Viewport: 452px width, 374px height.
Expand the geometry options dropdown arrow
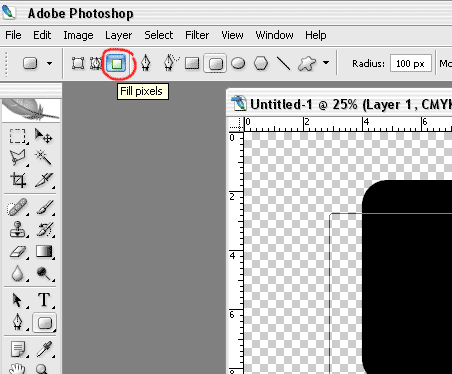[326, 63]
